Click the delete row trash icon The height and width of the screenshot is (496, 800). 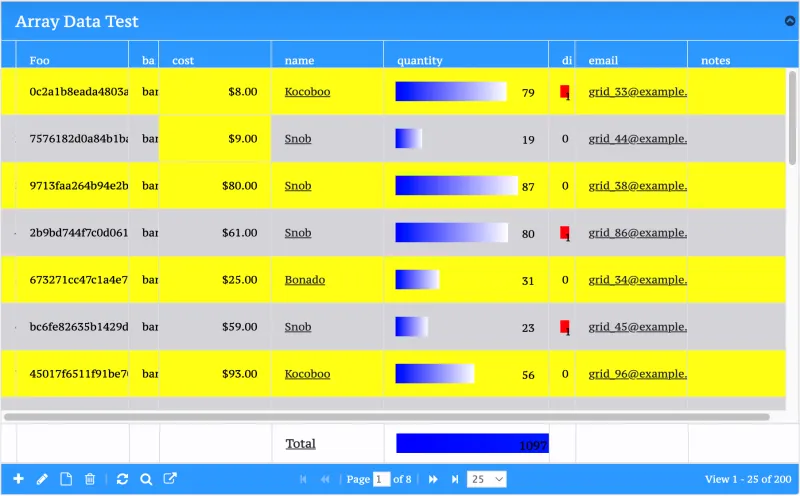90,479
